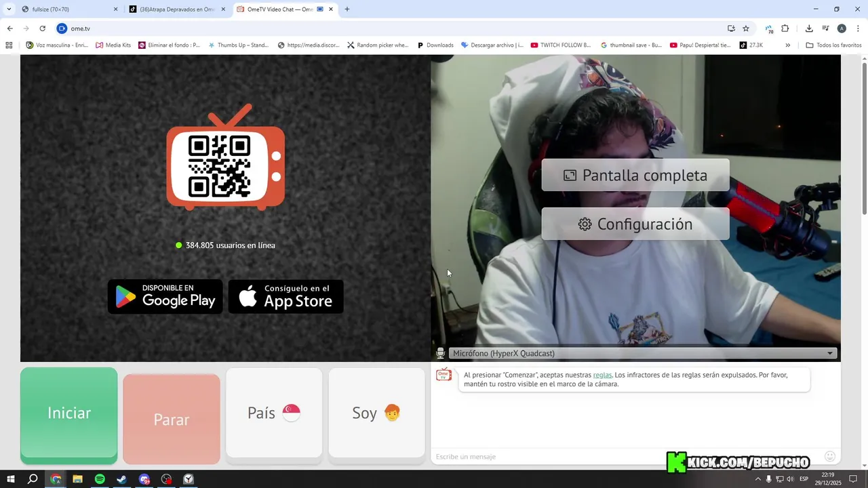Open the Windows Start menu
This screenshot has width=868, height=488.
tap(10, 479)
